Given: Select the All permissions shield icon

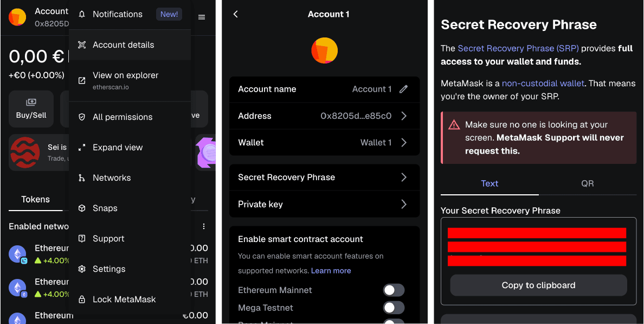Looking at the screenshot, I should 81,117.
